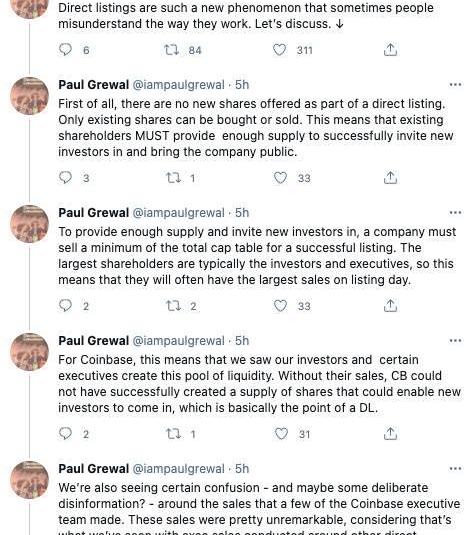Open the 5h timestamp on 'We're also seeing' tweet
The height and width of the screenshot is (535, 475).
pos(242,468)
